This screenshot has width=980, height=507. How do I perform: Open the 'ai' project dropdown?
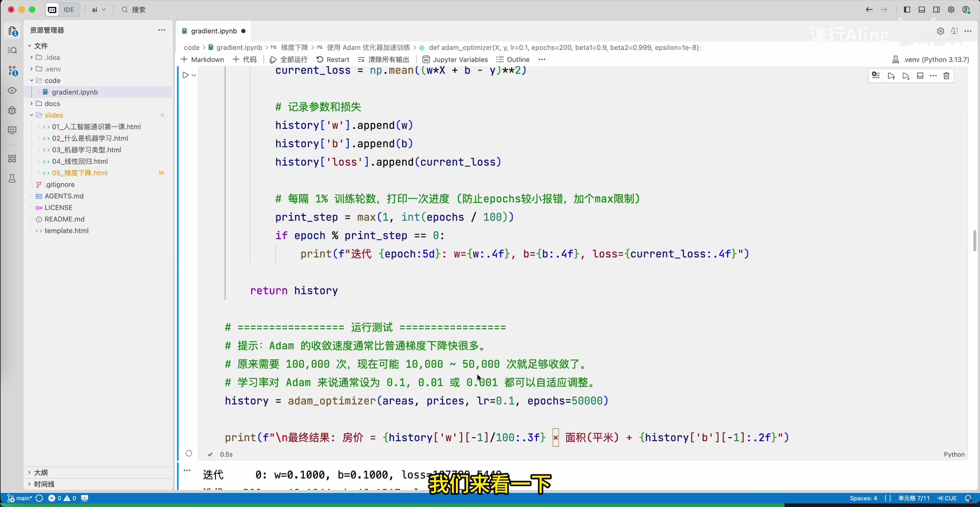99,10
